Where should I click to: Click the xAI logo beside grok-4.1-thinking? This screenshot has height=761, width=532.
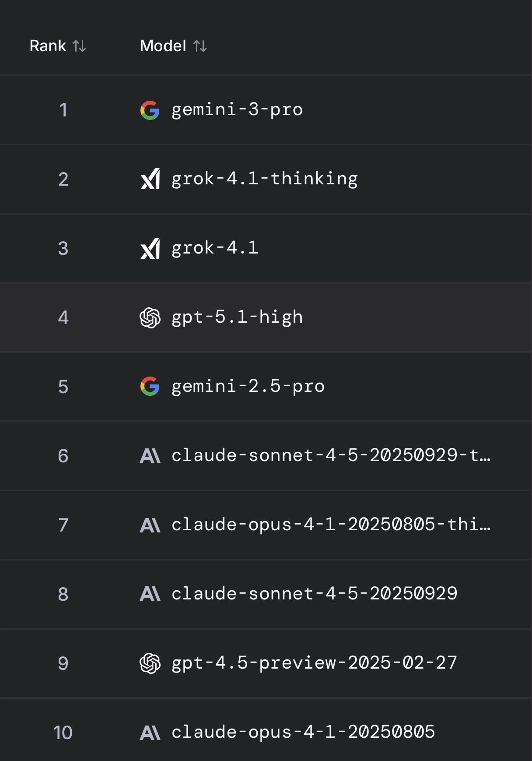coord(150,179)
